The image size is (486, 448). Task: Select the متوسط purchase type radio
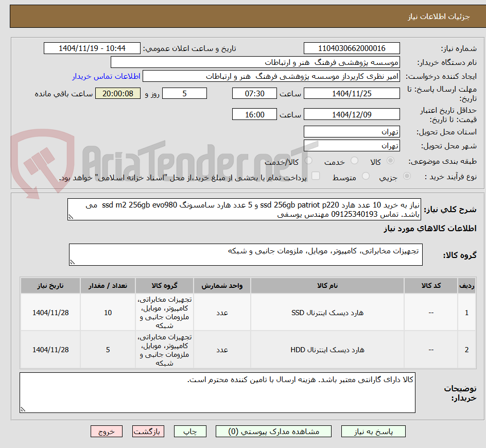(x=366, y=176)
